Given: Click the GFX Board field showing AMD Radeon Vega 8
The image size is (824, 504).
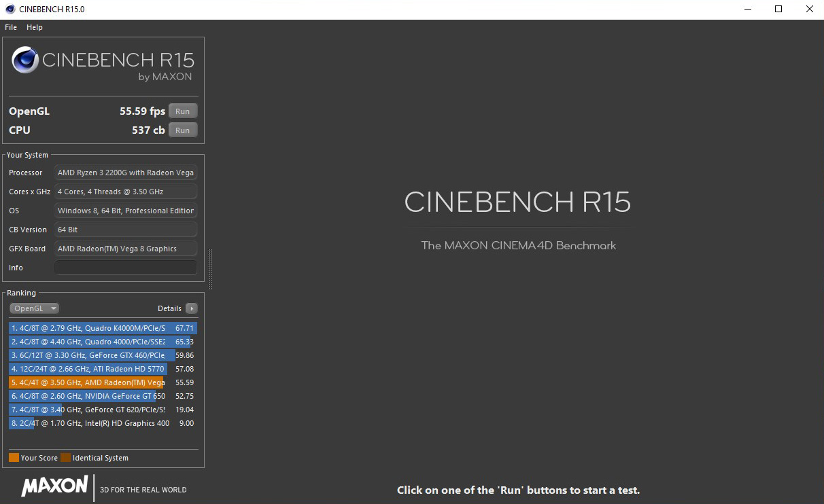Looking at the screenshot, I should click(125, 249).
